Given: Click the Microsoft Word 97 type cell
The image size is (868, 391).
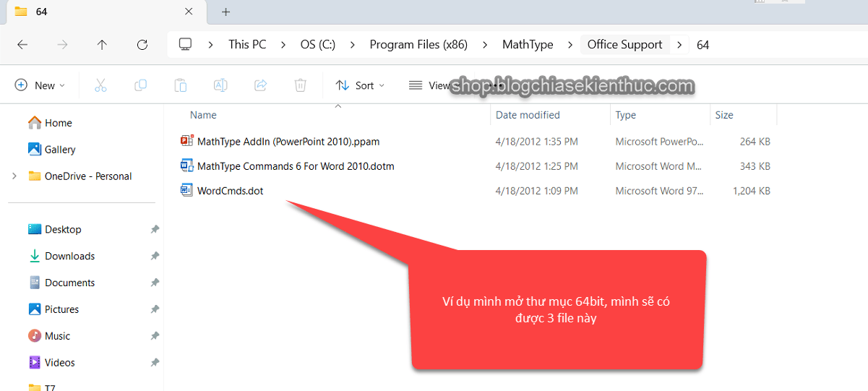Looking at the screenshot, I should (660, 191).
